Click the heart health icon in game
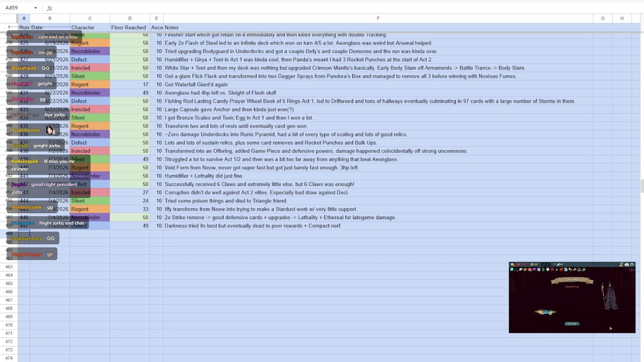This screenshot has width=644, height=362. [518, 264]
